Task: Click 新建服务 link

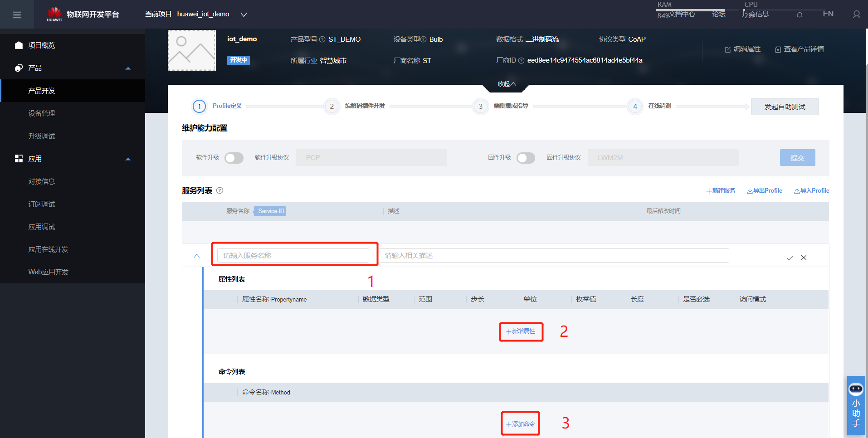Action: 721,191
